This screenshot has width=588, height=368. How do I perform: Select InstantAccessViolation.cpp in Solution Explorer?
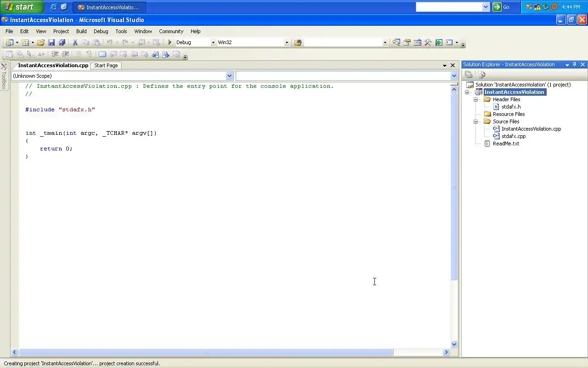[x=531, y=129]
